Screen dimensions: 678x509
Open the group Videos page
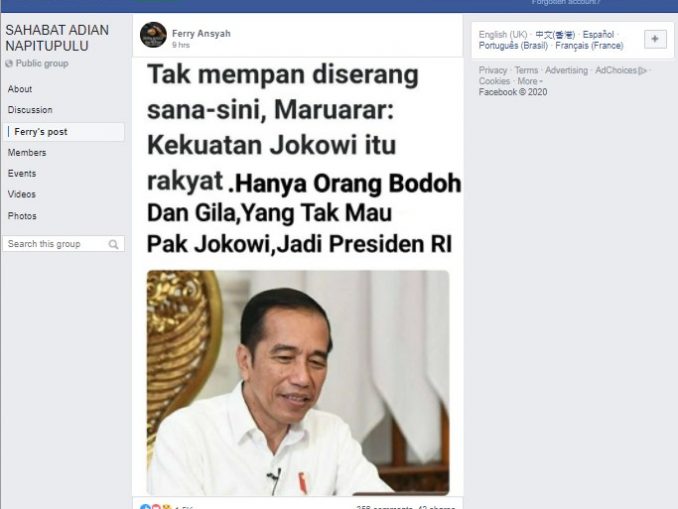tap(22, 194)
